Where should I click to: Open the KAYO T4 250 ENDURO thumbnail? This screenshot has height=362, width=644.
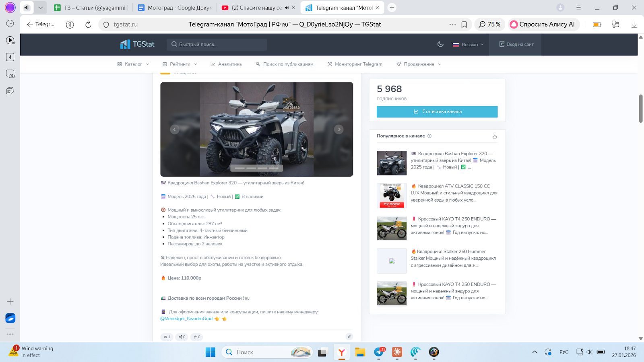pos(392,228)
